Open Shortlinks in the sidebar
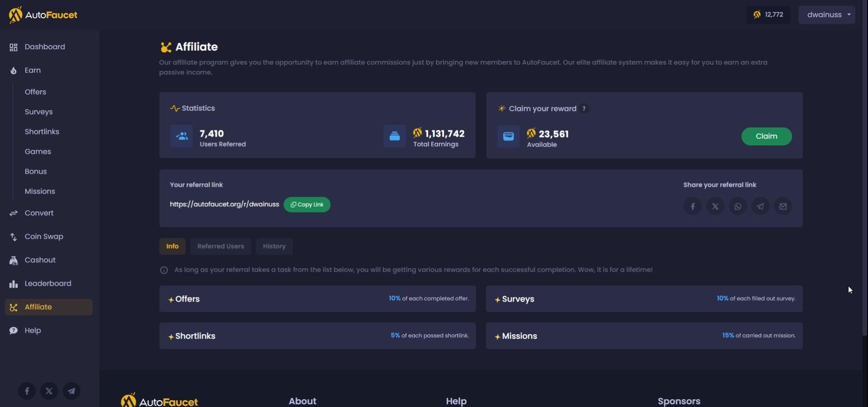 tap(42, 132)
